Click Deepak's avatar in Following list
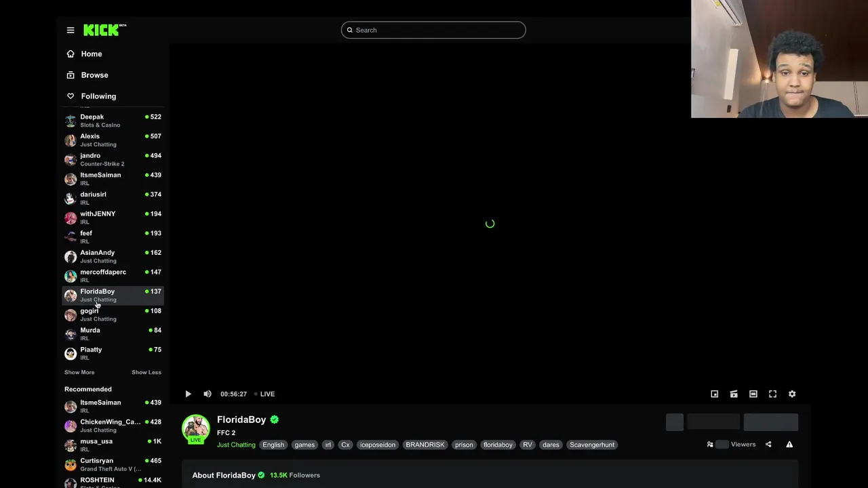The height and width of the screenshot is (488, 868). (71, 121)
